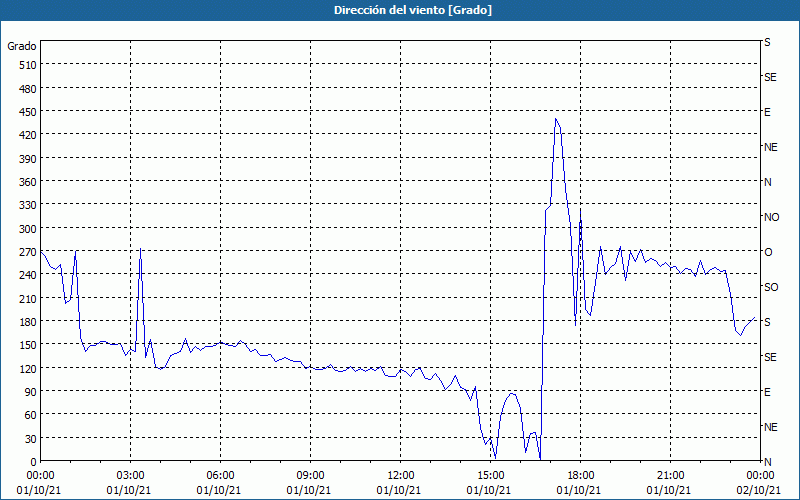This screenshot has width=800, height=500.
Task: Click the 00:00 time label dated 01/10/21
Action: pos(40,476)
